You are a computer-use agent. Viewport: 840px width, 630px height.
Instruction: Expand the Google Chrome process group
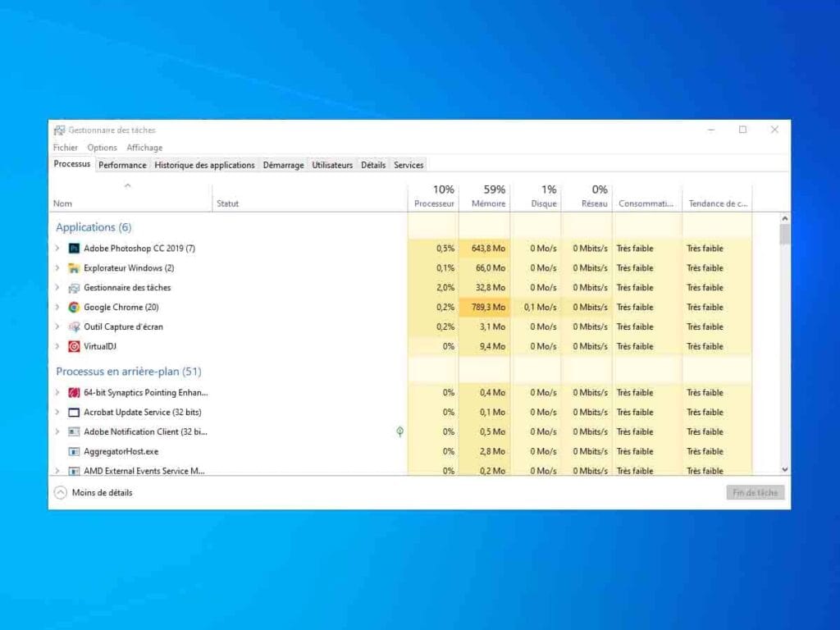(x=57, y=308)
